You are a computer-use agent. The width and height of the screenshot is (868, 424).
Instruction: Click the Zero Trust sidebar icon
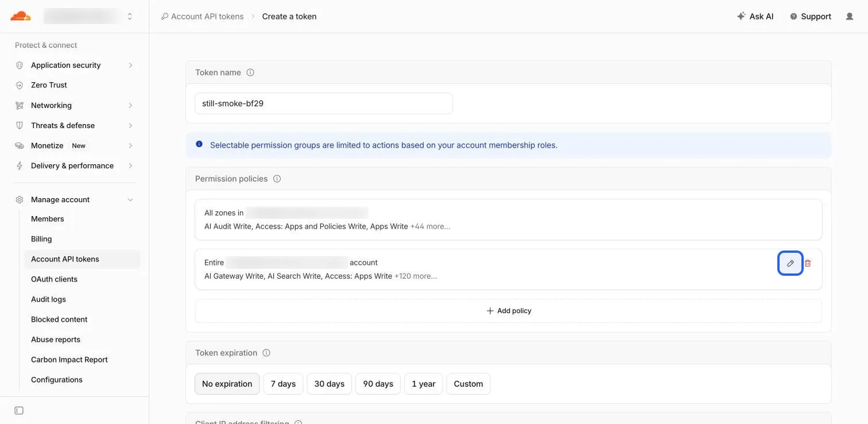click(20, 85)
